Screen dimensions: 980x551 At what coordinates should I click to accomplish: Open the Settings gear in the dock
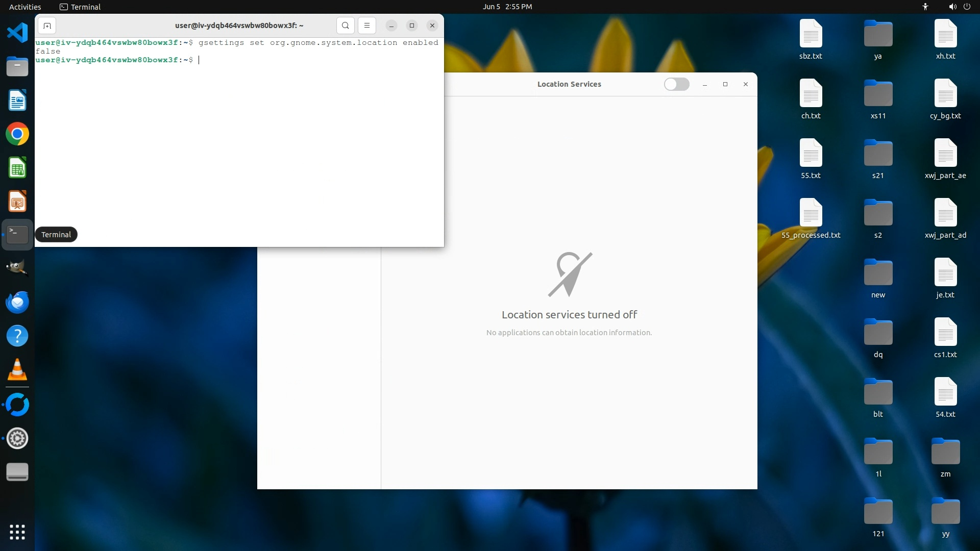(x=17, y=438)
